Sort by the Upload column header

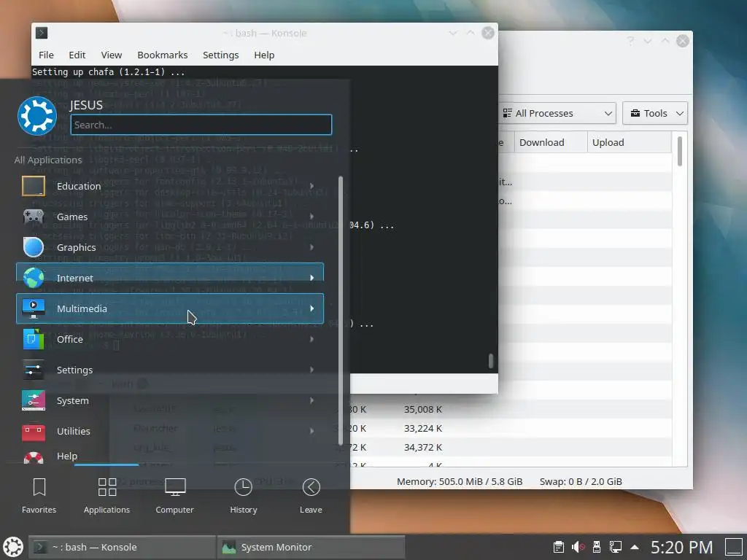point(630,142)
